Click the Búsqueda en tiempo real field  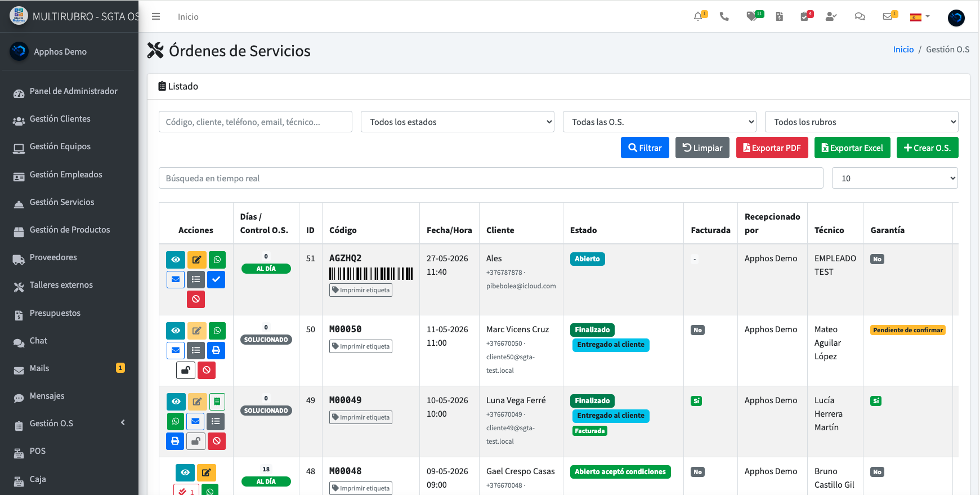491,178
